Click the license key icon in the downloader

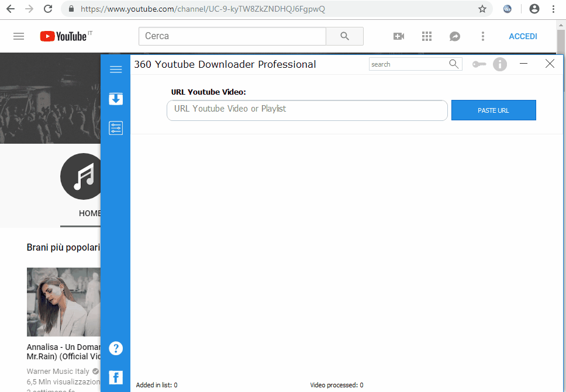click(479, 64)
